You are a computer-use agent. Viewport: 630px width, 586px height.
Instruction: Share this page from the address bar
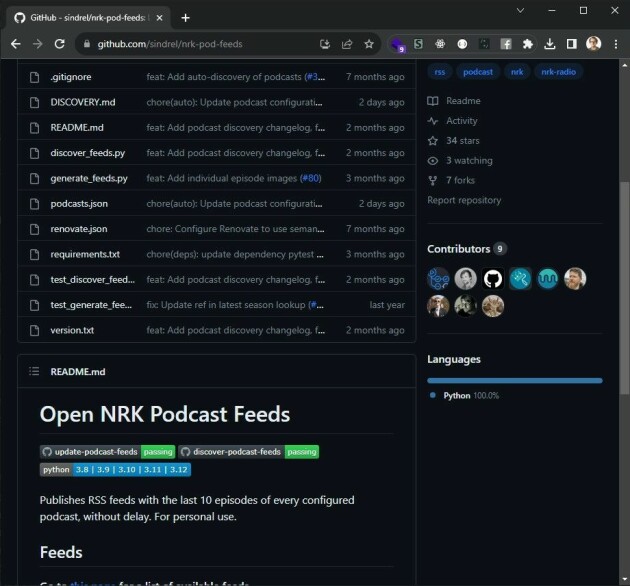pyautogui.click(x=347, y=44)
